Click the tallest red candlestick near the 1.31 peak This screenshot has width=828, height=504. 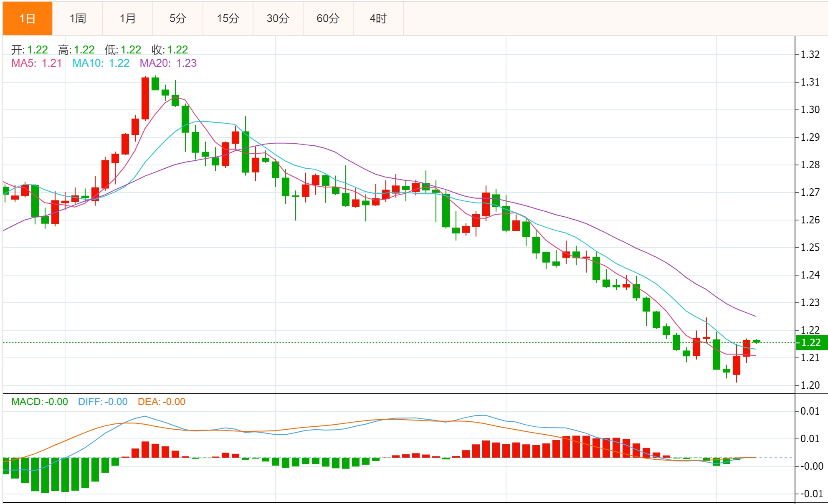145,98
